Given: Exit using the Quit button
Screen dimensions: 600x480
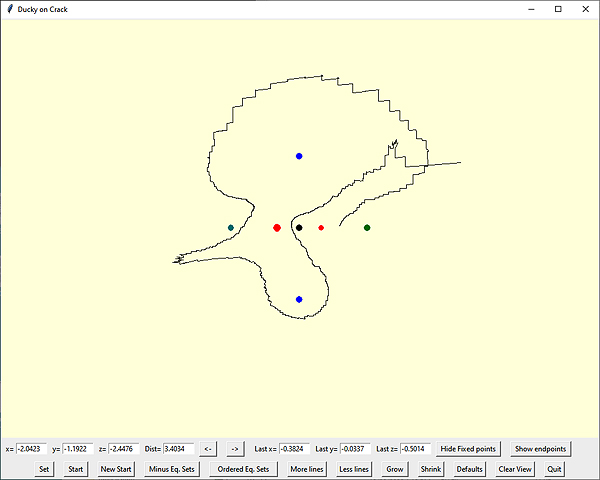Looking at the screenshot, I should pos(554,469).
